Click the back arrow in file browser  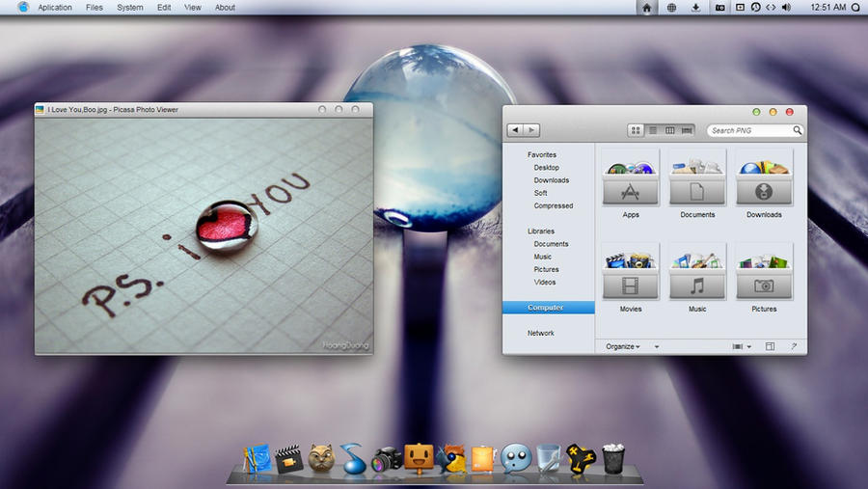[515, 130]
